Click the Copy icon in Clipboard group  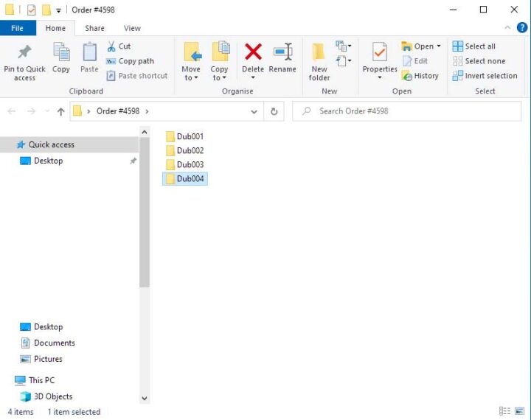(x=61, y=53)
